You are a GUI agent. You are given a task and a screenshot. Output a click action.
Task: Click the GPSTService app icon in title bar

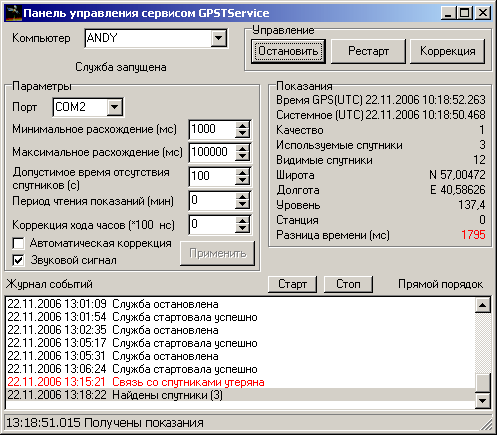14,13
